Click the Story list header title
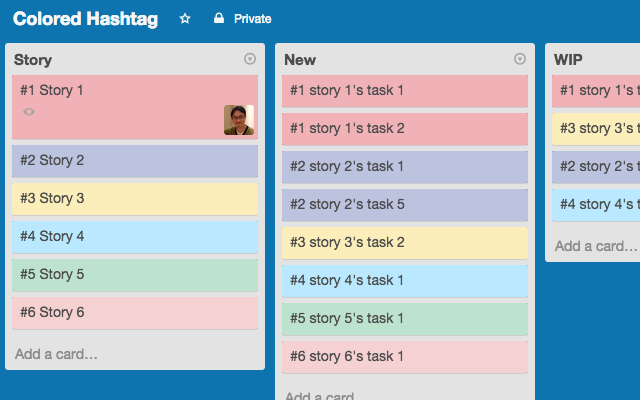 (33, 60)
